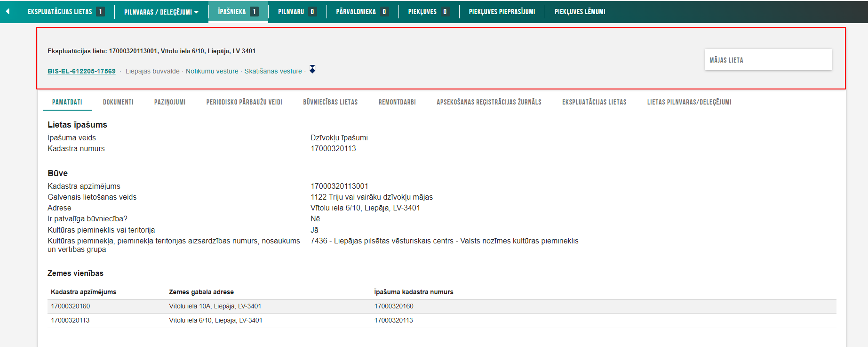This screenshot has height=347, width=868.
Task: Open the Būvniecības lietas tab
Action: (330, 102)
